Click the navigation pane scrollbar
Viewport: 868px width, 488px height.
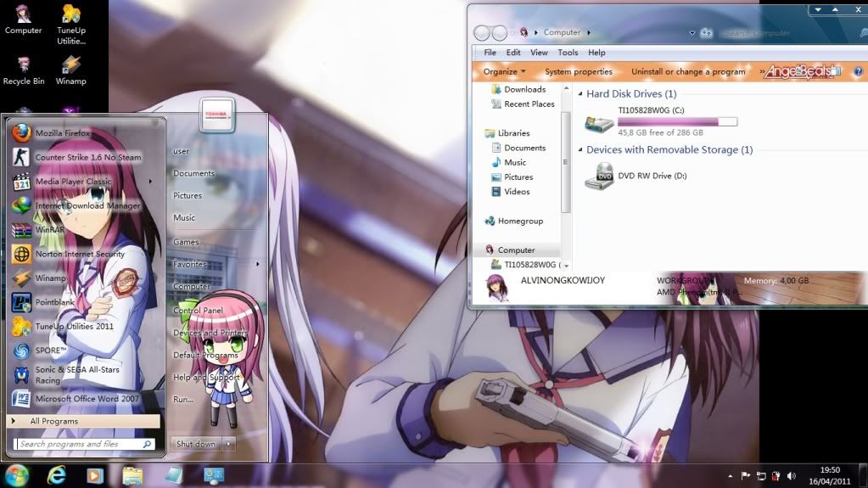pyautogui.click(x=565, y=162)
